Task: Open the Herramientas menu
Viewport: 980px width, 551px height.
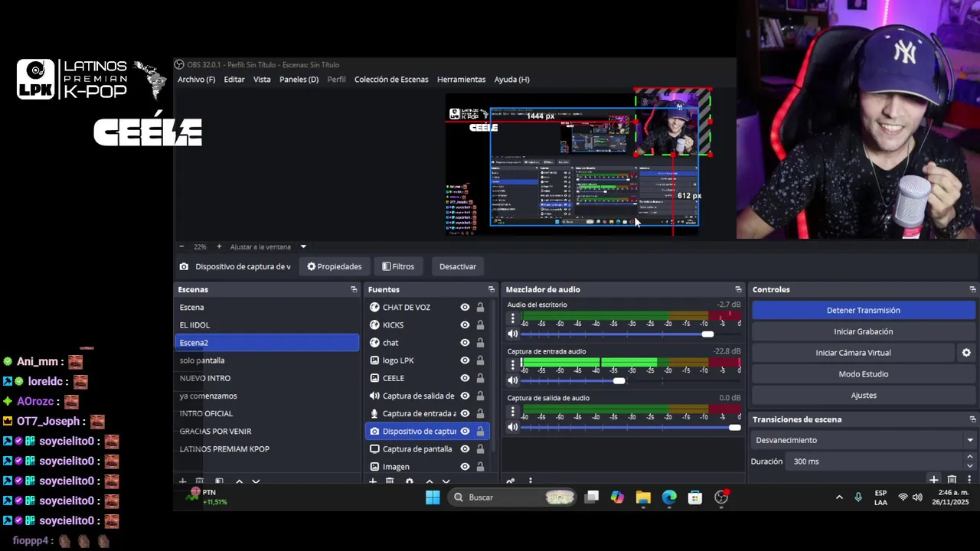Action: (x=461, y=79)
